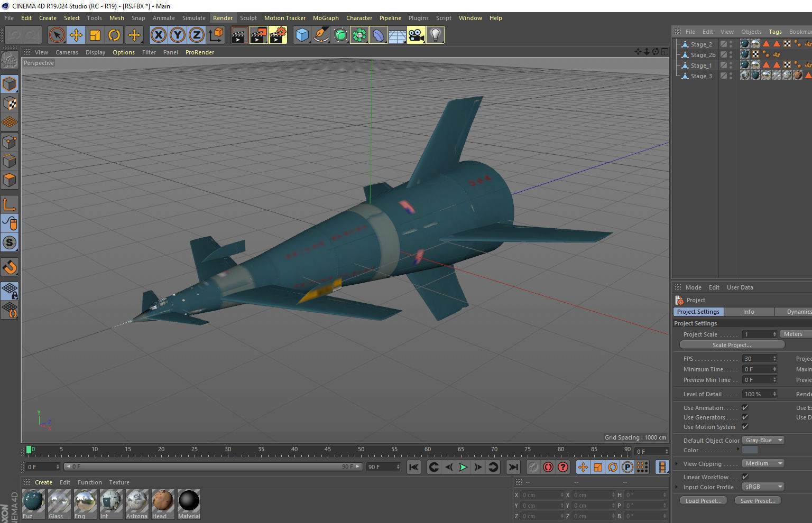Open Default Object Color dropdown
This screenshot has height=523, width=812.
[x=763, y=440]
